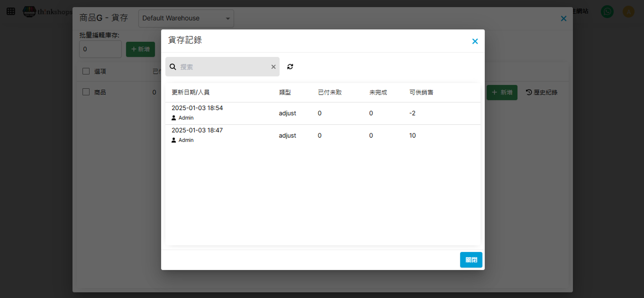Click the 批量編輯庫存 quantity input field
Viewport: 644px width, 298px height.
tap(100, 49)
